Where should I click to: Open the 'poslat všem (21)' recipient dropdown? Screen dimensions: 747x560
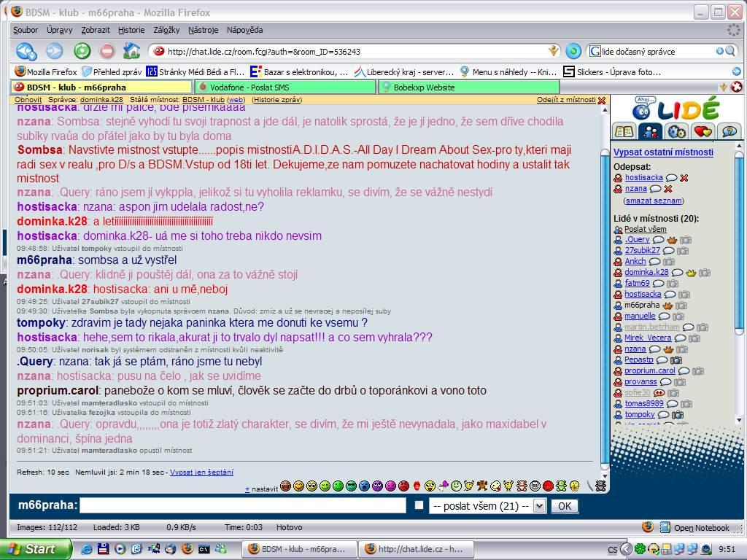point(487,506)
